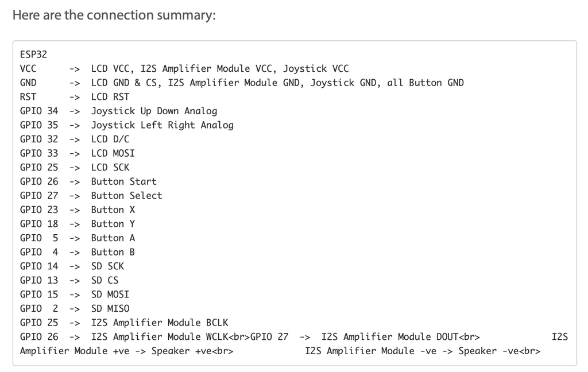Click the GPIO 35 Joystick Left Right Analog line
The image size is (588, 372).
[x=127, y=125]
